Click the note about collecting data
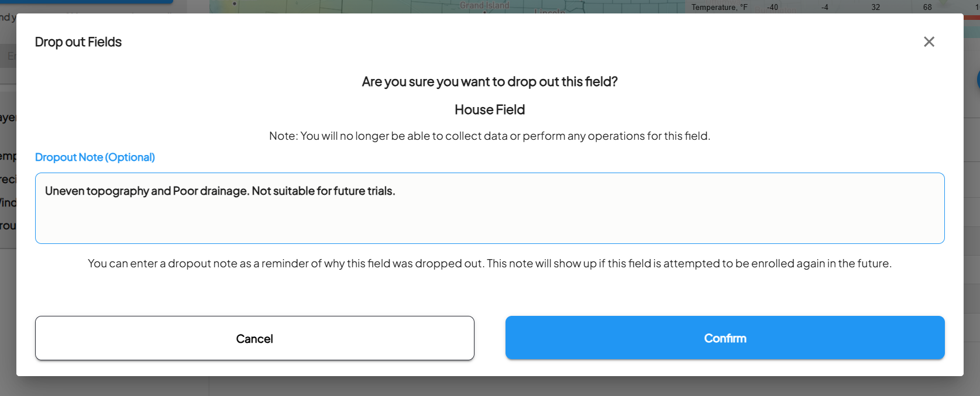This screenshot has height=396, width=980. (x=490, y=136)
